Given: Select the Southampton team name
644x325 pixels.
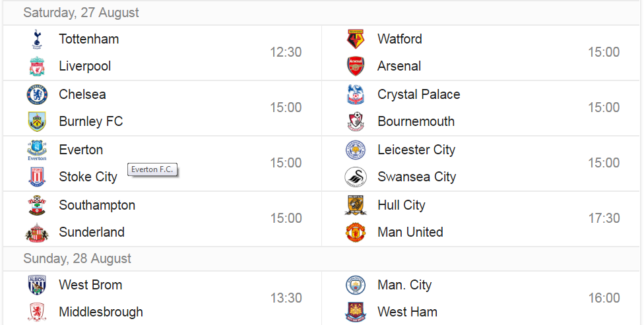Looking at the screenshot, I should pos(97,205).
